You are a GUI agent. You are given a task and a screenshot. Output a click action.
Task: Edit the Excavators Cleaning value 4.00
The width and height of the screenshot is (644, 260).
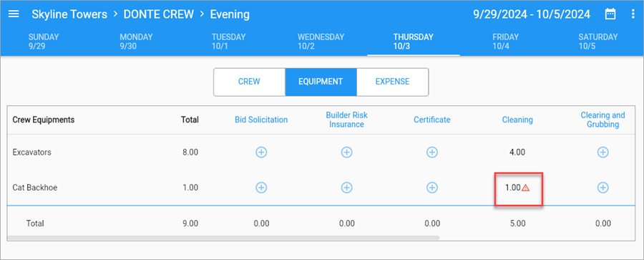tap(517, 153)
